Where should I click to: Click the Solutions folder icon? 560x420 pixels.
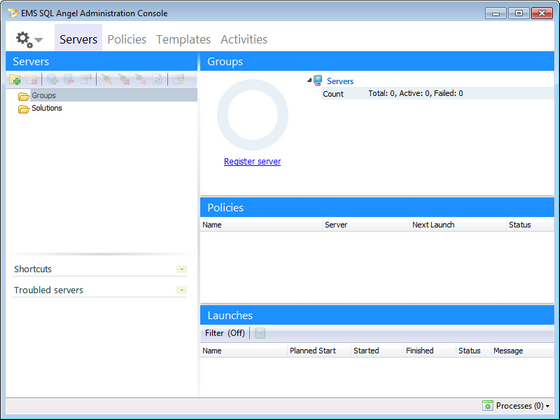[x=24, y=109]
